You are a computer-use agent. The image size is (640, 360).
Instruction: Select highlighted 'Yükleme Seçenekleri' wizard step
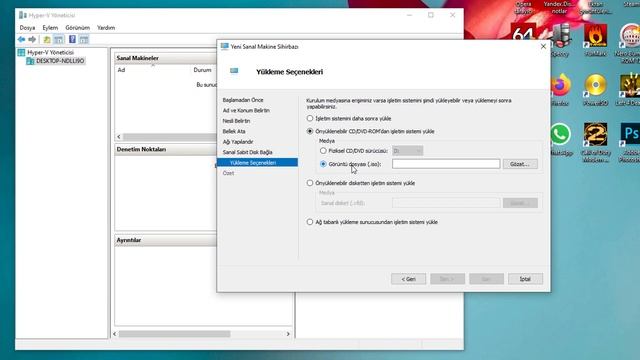[x=257, y=162]
